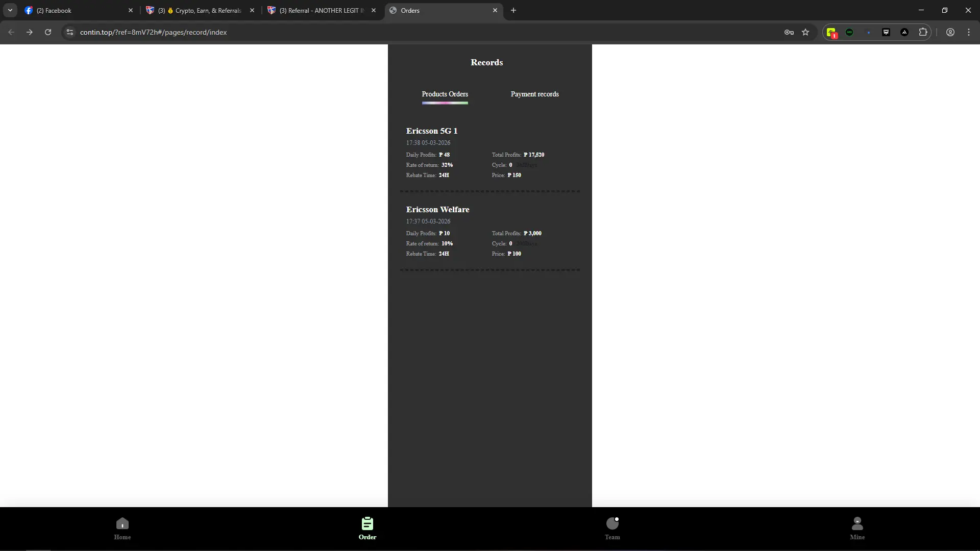Open Chrome three-dot menu
Screen dimensions: 980x551
point(969,32)
